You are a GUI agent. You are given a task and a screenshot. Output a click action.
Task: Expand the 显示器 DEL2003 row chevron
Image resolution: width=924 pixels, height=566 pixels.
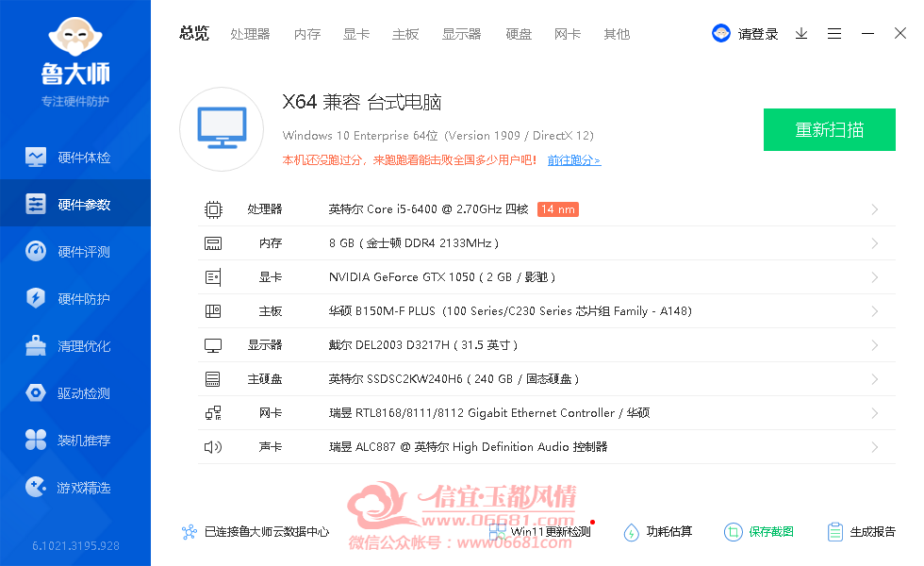pyautogui.click(x=875, y=345)
